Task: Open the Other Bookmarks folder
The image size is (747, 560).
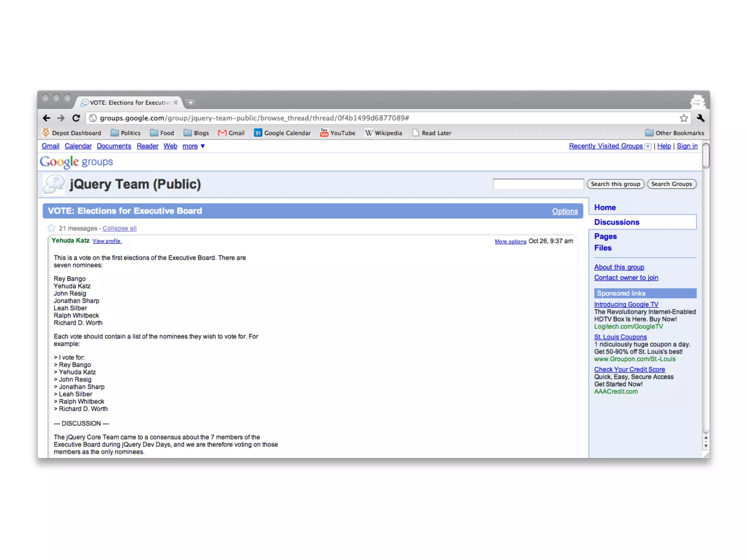Action: (x=674, y=133)
